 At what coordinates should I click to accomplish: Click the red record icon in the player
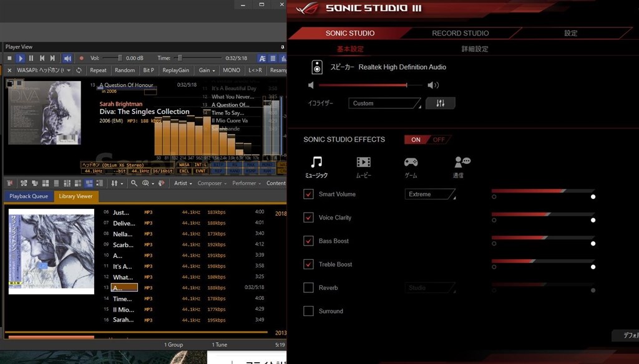pyautogui.click(x=81, y=58)
